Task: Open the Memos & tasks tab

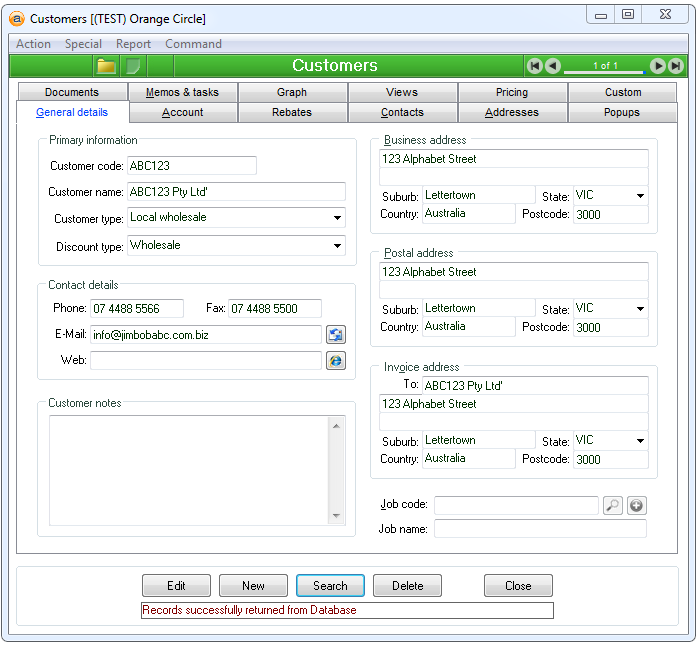Action: point(182,92)
